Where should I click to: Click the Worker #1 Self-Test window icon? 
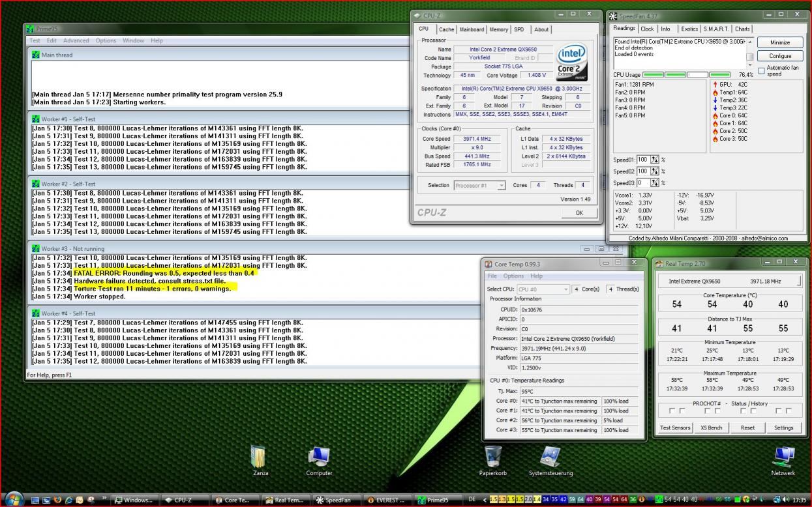pos(36,119)
